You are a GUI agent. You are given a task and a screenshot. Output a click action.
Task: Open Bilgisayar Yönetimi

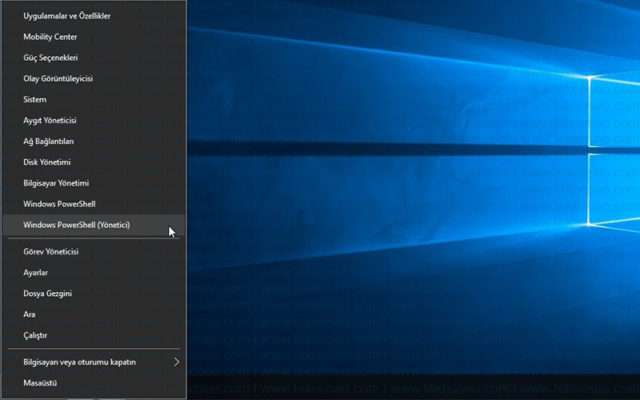coord(94,183)
